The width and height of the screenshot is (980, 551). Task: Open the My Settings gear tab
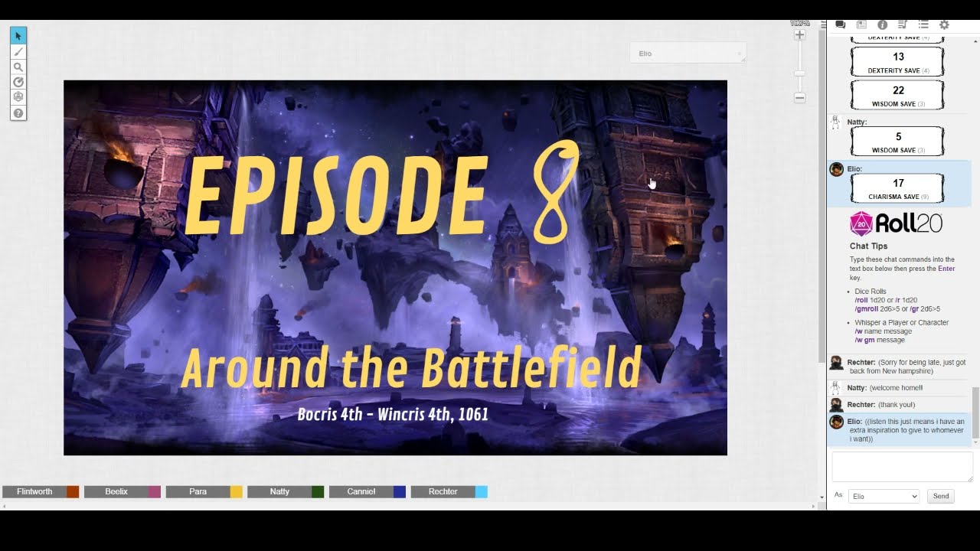944,24
